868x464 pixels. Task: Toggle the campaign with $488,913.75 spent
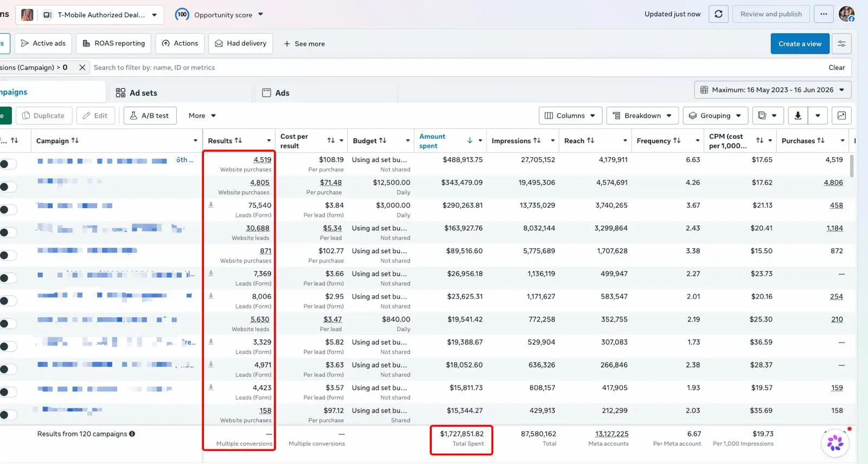coord(8,164)
